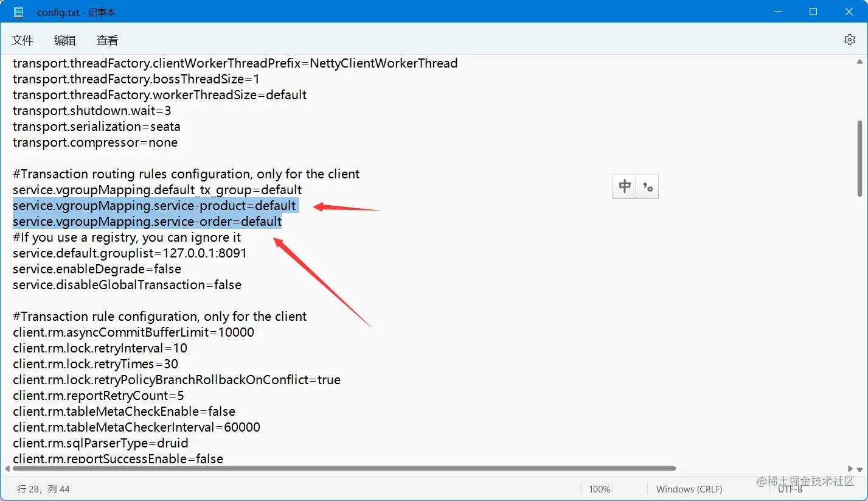The width and height of the screenshot is (868, 501).
Task: Click line service.disableGlobalTransaction=false
Action: coord(127,285)
